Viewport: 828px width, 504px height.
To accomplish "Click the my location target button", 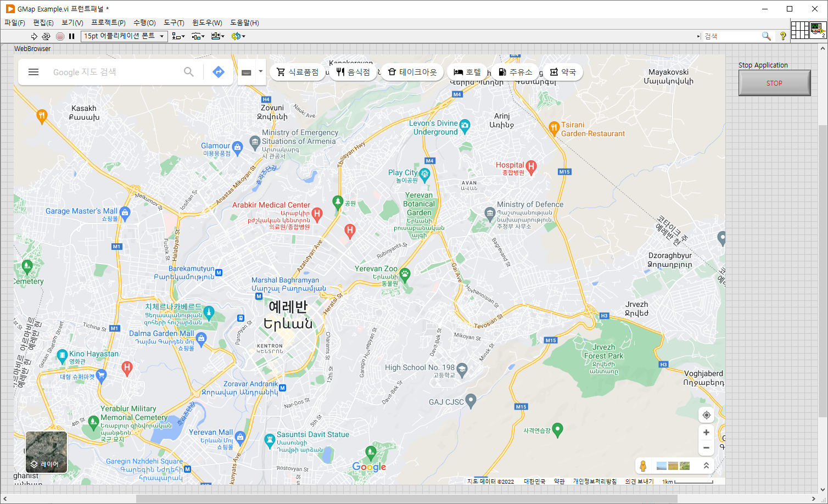I will tap(706, 415).
